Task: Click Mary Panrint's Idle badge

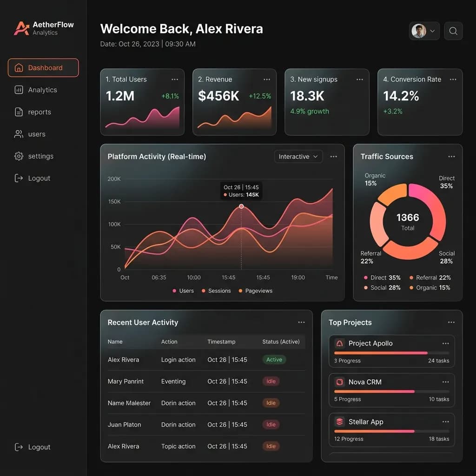Action: click(x=271, y=381)
